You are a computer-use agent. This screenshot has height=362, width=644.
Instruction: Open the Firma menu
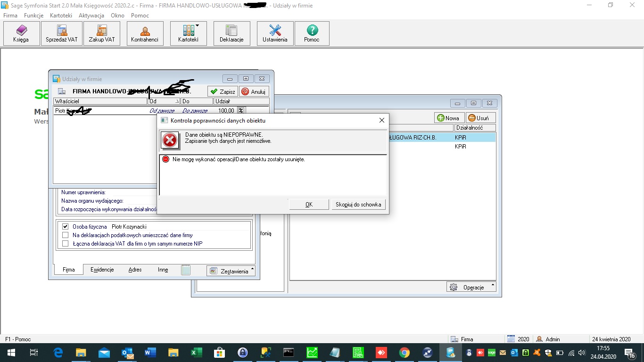(x=10, y=15)
